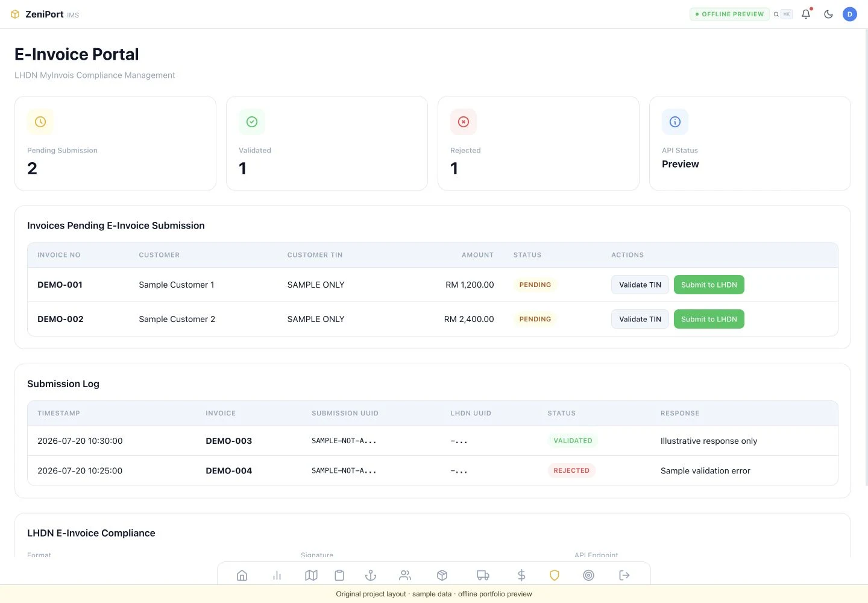
Task: Click the ZeniPort logo
Action: point(45,14)
